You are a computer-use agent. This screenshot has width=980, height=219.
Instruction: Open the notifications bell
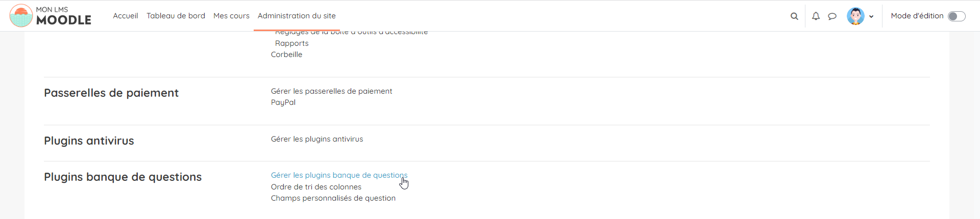coord(816,16)
